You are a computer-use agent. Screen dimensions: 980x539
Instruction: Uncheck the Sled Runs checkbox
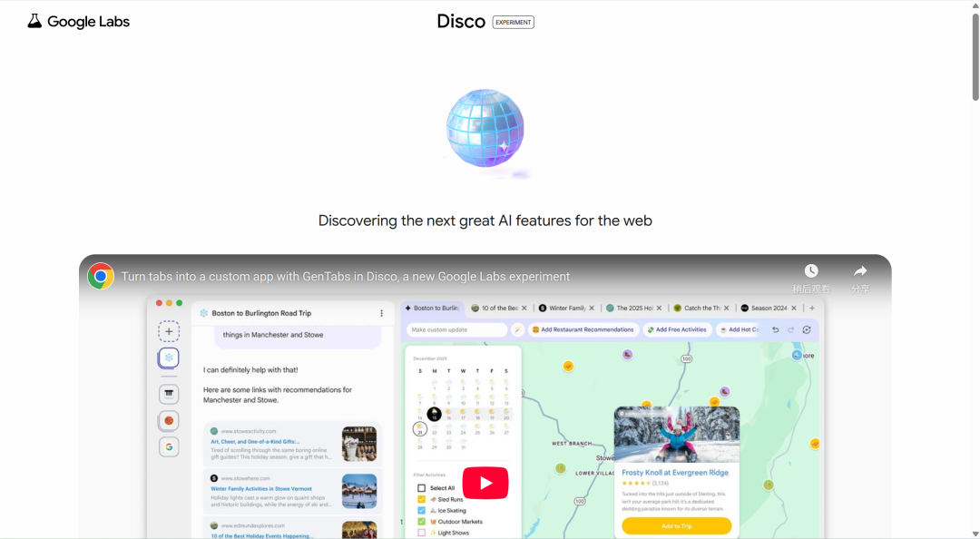click(421, 499)
